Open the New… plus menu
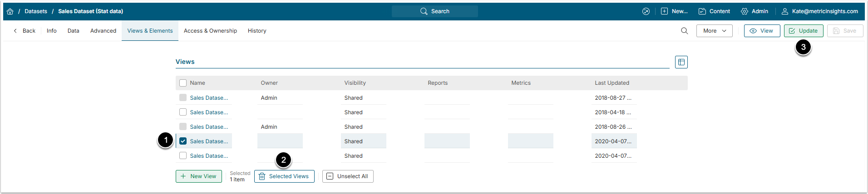Image resolution: width=868 pixels, height=194 pixels. [674, 11]
